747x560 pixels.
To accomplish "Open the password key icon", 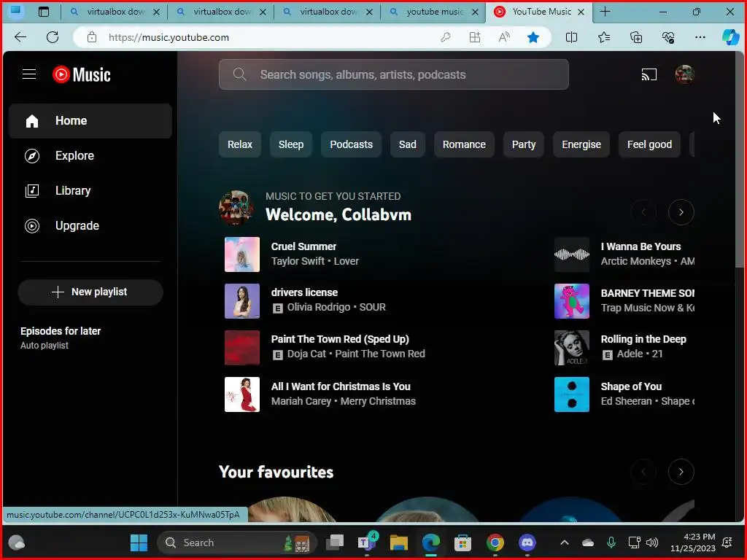I will pyautogui.click(x=446, y=37).
